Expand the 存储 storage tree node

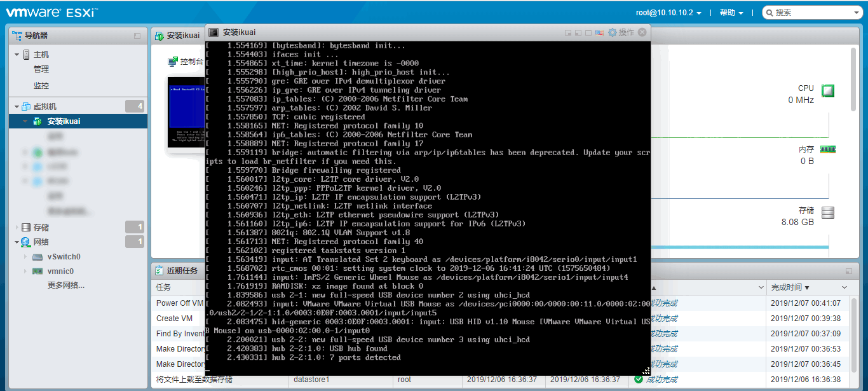(x=17, y=227)
